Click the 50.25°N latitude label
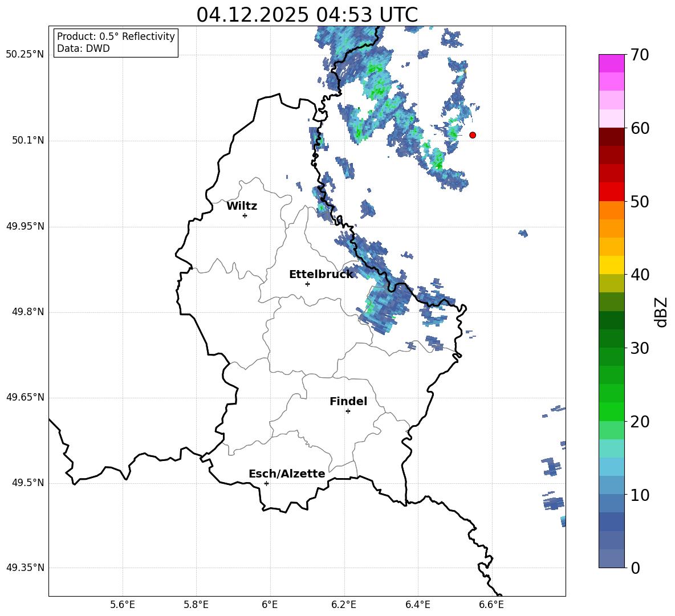Image resolution: width=675 pixels, height=616 pixels. (x=25, y=55)
